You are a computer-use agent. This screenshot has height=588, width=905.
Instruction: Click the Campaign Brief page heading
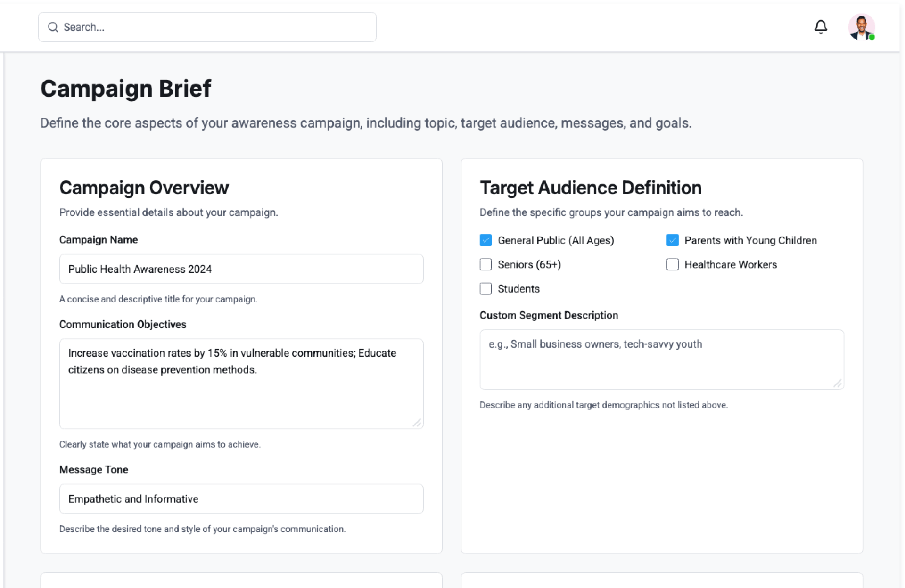pyautogui.click(x=126, y=89)
